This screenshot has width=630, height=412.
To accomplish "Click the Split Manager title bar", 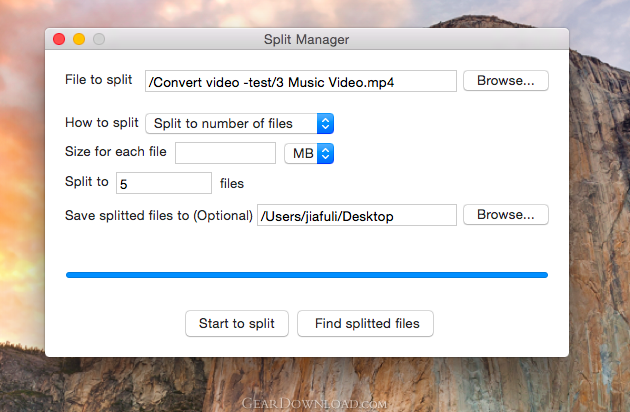I will [x=307, y=39].
